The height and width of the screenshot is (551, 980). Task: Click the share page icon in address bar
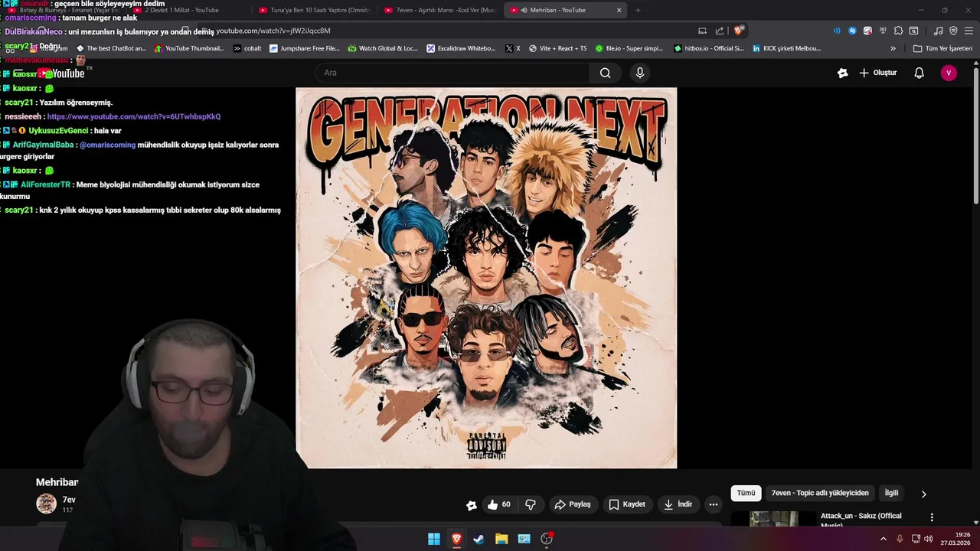point(720,31)
